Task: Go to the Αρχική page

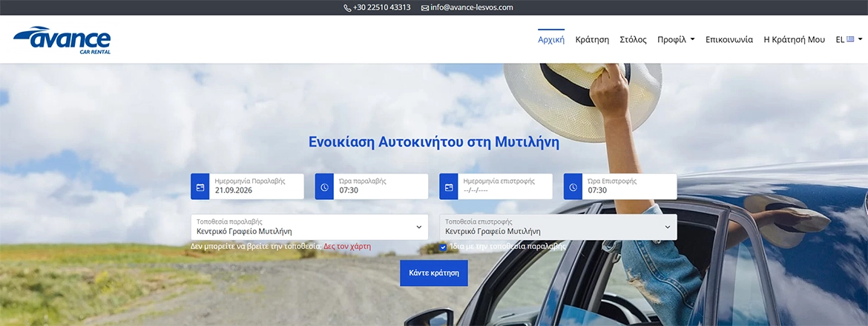Action: tap(551, 40)
